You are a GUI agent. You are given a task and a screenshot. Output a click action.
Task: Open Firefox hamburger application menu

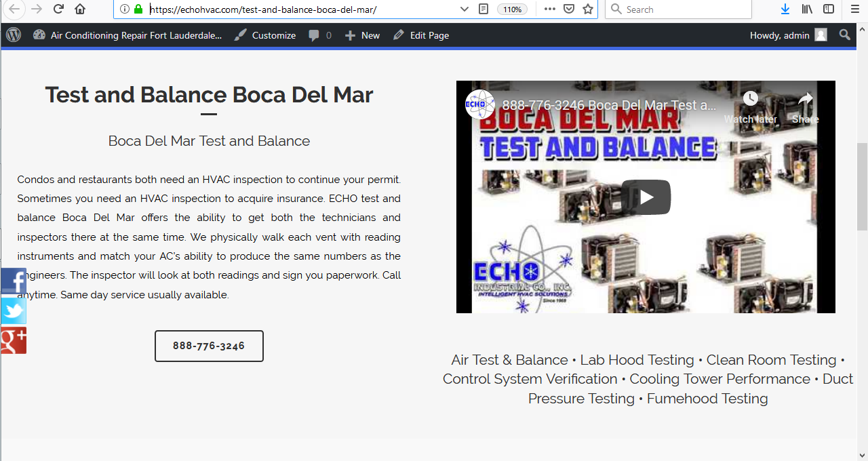[x=854, y=9]
